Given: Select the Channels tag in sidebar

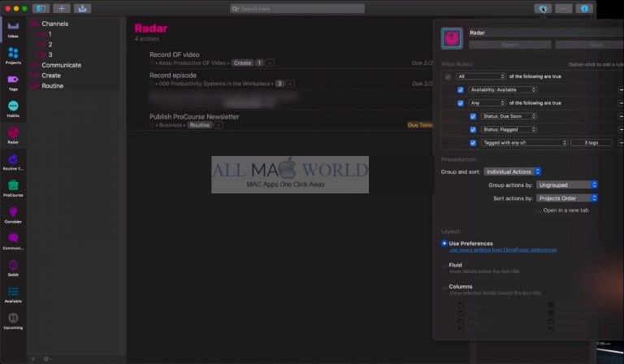Looking at the screenshot, I should click(54, 24).
